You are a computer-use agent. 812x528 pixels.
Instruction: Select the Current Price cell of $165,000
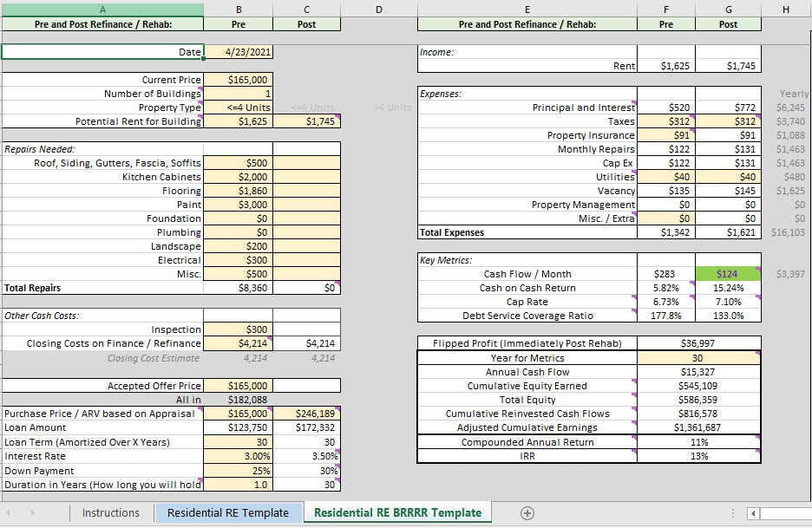click(239, 80)
